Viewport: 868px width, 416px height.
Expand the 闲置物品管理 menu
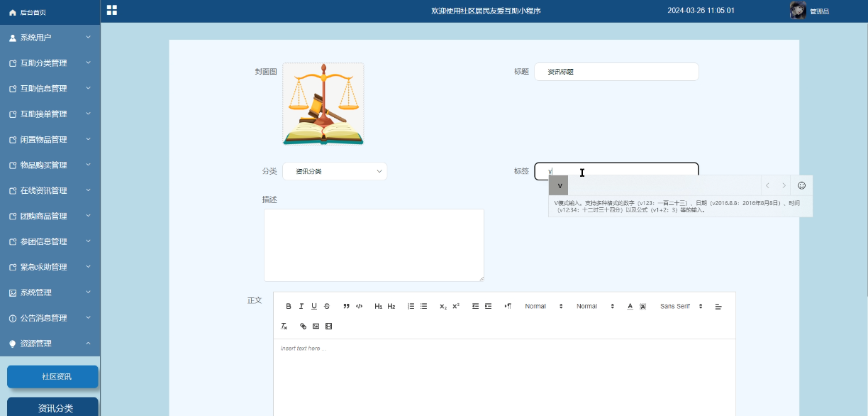50,139
